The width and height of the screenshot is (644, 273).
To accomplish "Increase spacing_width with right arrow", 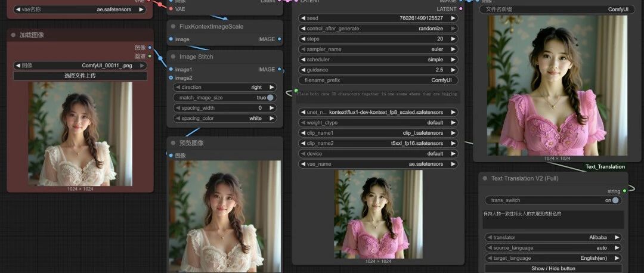I will [271, 108].
